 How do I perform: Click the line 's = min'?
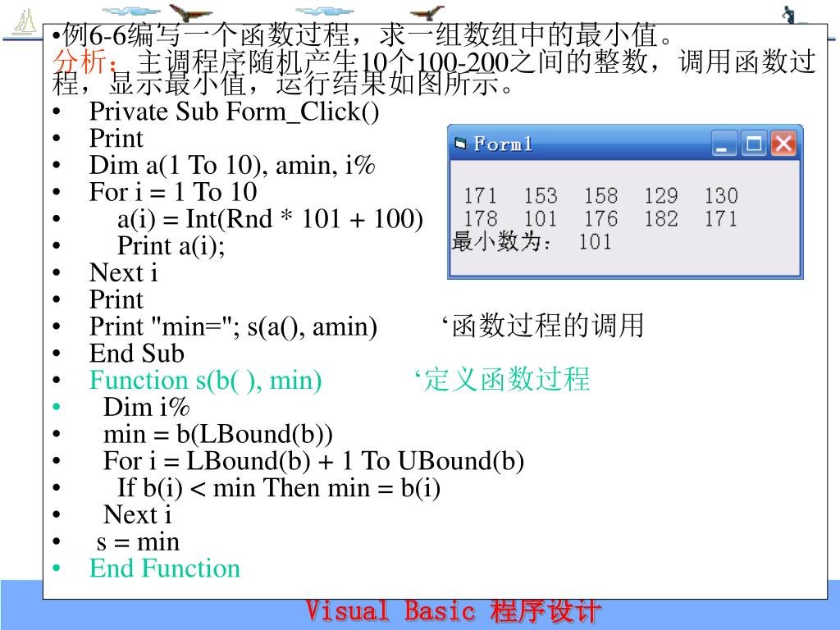(x=138, y=542)
